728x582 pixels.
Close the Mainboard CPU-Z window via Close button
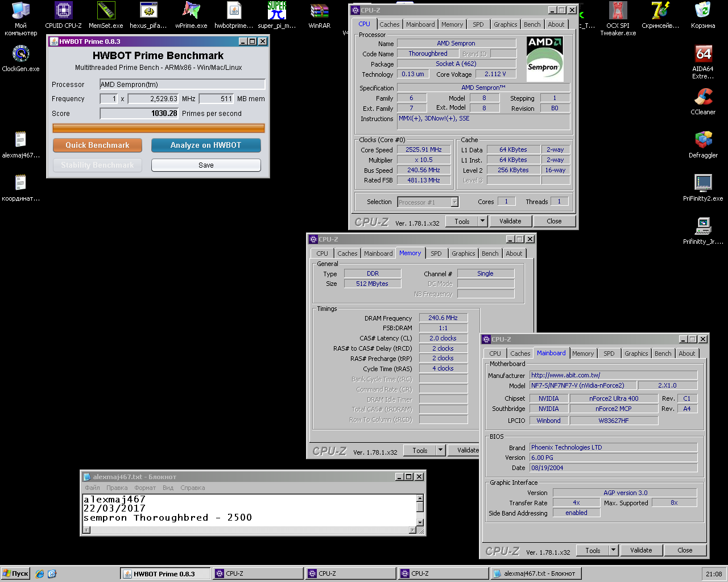coord(685,550)
